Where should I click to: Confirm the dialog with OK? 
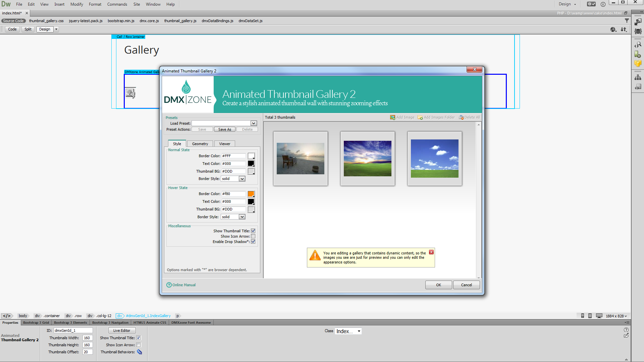tap(438, 285)
